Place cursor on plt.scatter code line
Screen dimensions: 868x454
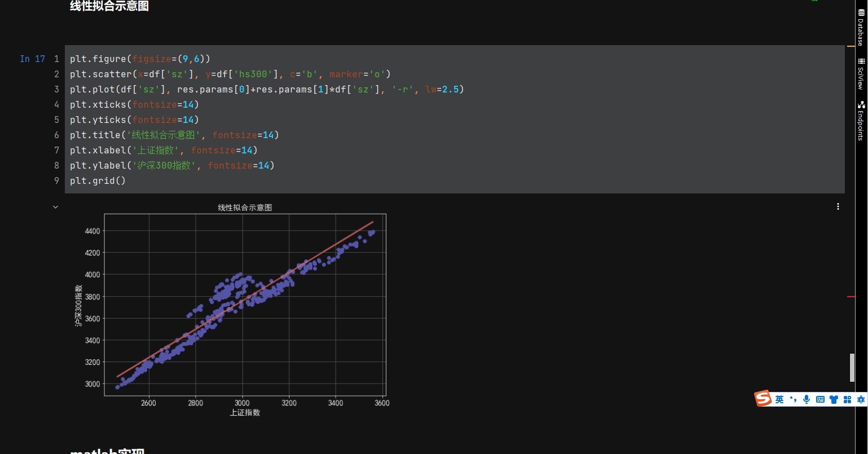[230, 74]
